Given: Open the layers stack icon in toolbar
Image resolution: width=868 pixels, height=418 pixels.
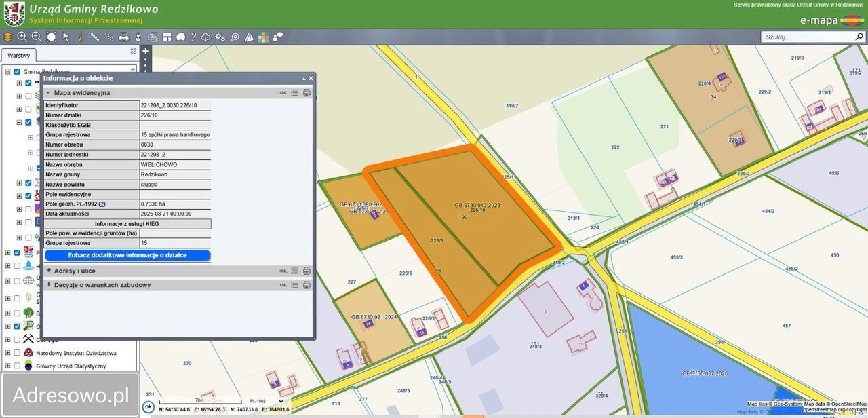Looking at the screenshot, I should tap(7, 37).
